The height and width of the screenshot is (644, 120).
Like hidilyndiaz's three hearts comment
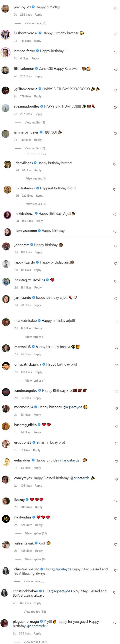116,518
